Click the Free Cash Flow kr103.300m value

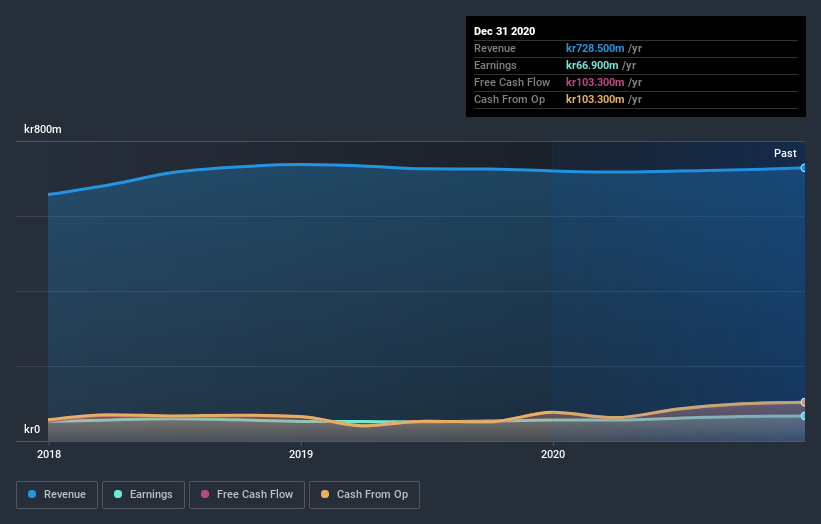click(x=595, y=82)
